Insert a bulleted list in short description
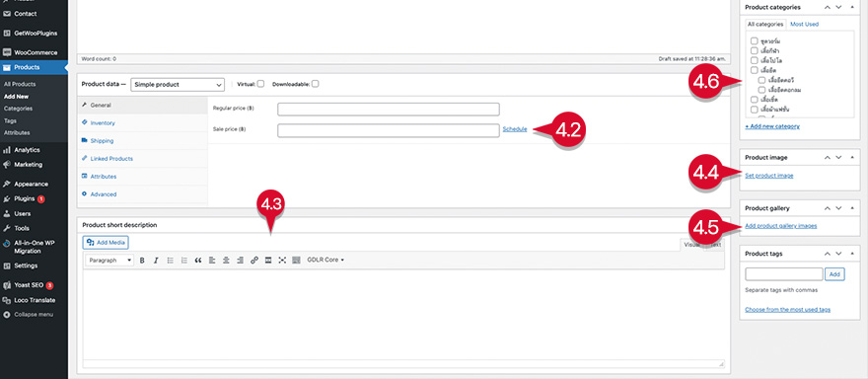 (x=170, y=260)
